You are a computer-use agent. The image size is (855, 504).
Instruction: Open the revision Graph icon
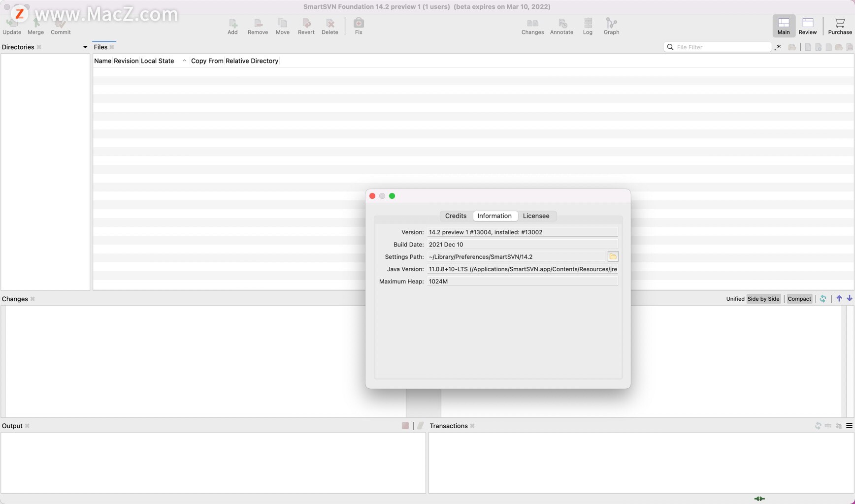(611, 26)
